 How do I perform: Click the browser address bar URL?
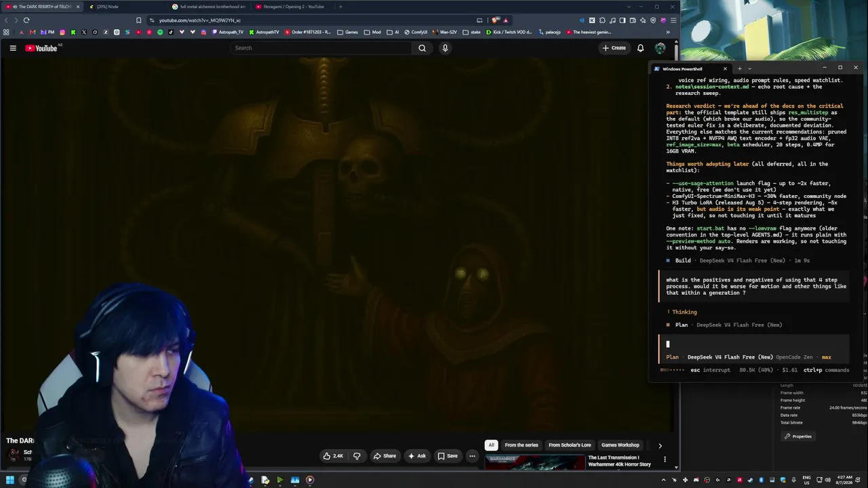(x=200, y=20)
